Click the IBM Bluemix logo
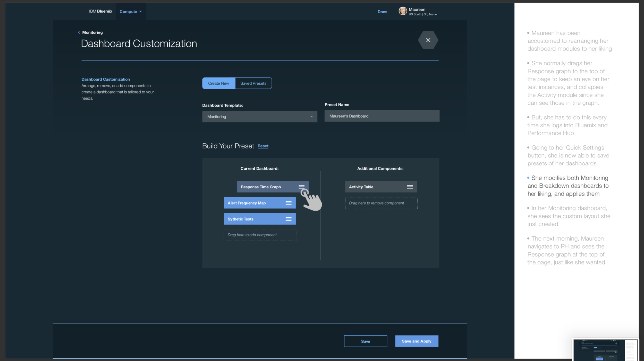This screenshot has height=361, width=644. tap(100, 11)
